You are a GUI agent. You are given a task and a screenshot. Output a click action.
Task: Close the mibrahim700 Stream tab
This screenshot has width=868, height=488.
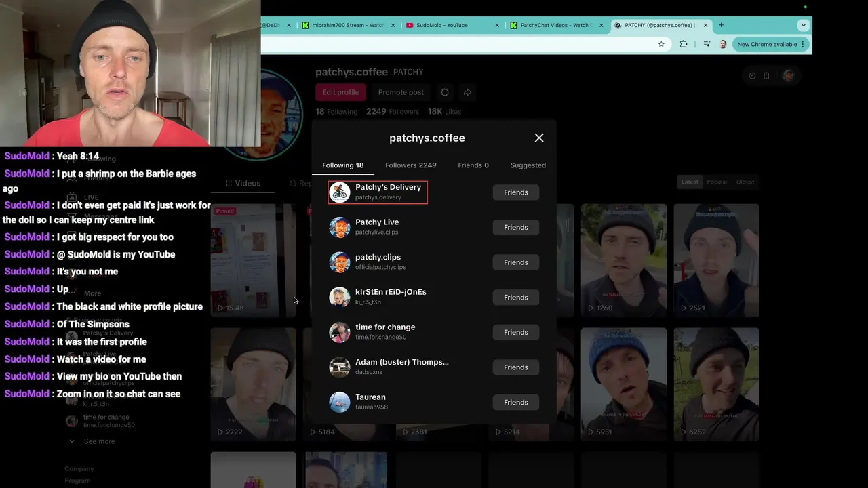coord(393,25)
